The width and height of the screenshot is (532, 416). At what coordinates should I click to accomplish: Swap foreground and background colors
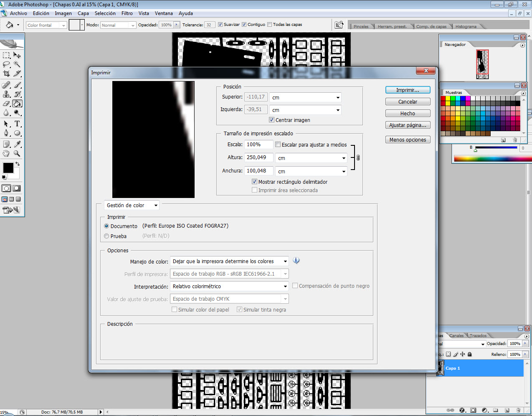(x=18, y=164)
